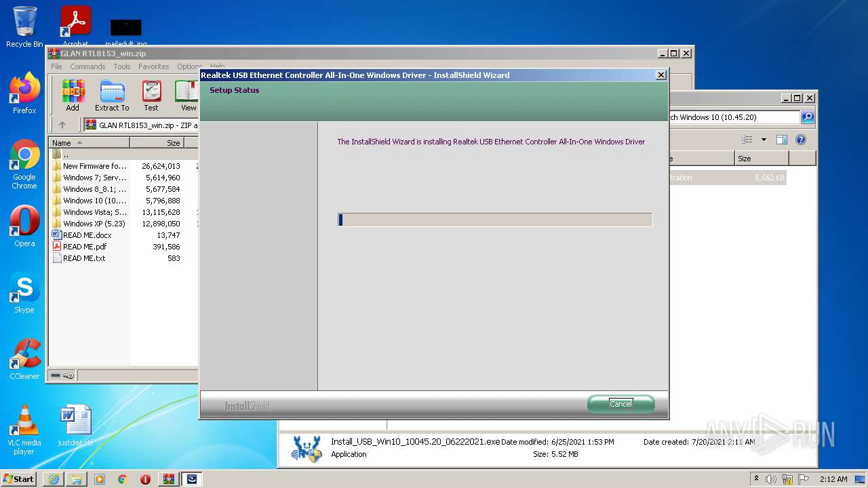Open Internet Explorer from the taskbar
This screenshot has width=868, height=488.
point(54,479)
